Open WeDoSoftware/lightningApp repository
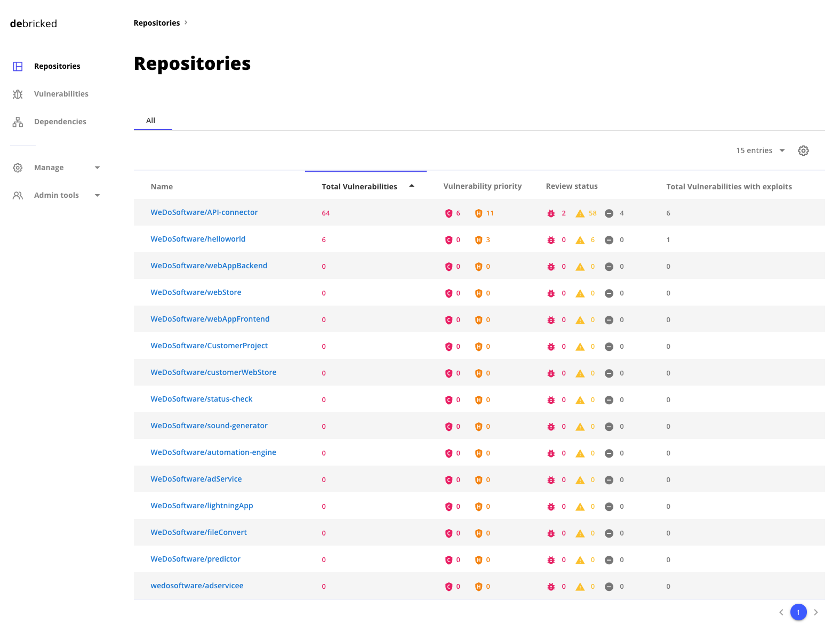The image size is (840, 640). 202,506
